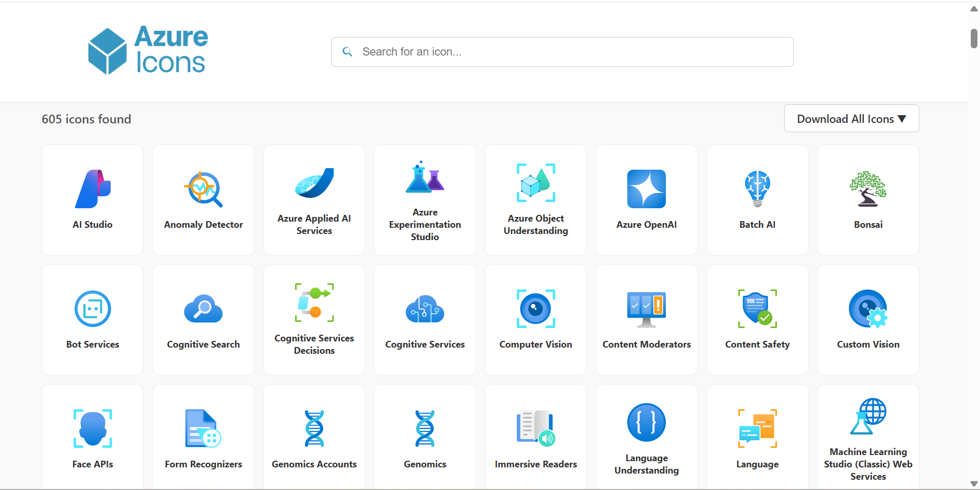Viewport: 980px width, 490px height.
Task: Click the Immersive Readers icon
Action: pyautogui.click(x=535, y=437)
